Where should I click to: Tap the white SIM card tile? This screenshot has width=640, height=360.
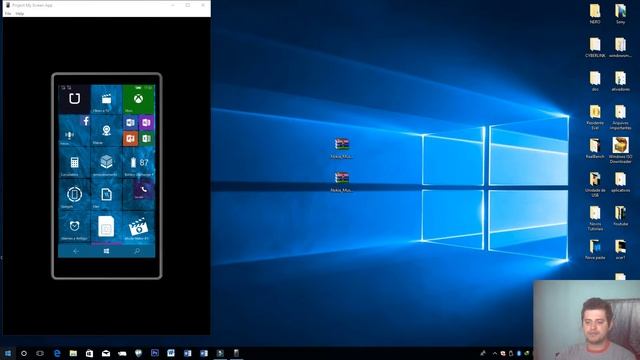point(106,226)
